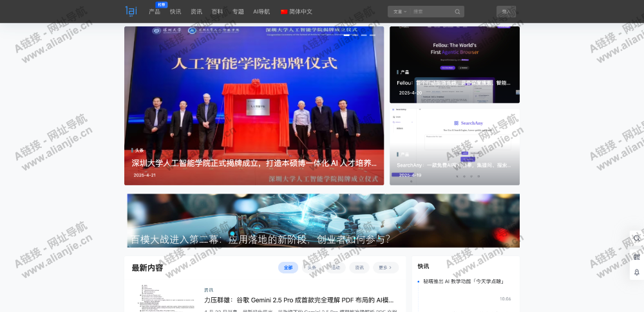Show the QR code from the floating sidebar
This screenshot has height=312, width=644.
click(x=637, y=257)
